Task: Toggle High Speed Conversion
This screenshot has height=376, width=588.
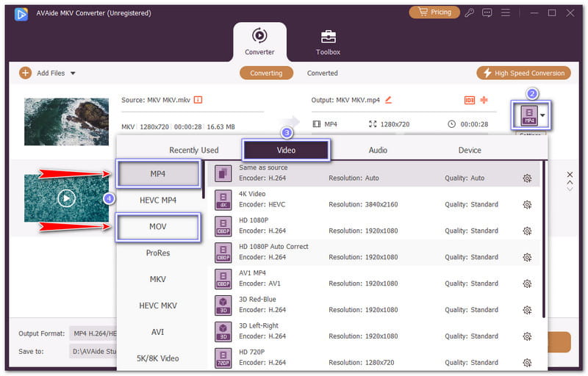Action: 523,73
